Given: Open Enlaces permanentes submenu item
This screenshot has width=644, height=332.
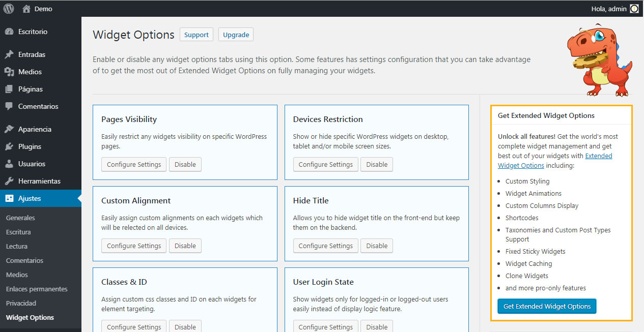Looking at the screenshot, I should pos(37,289).
